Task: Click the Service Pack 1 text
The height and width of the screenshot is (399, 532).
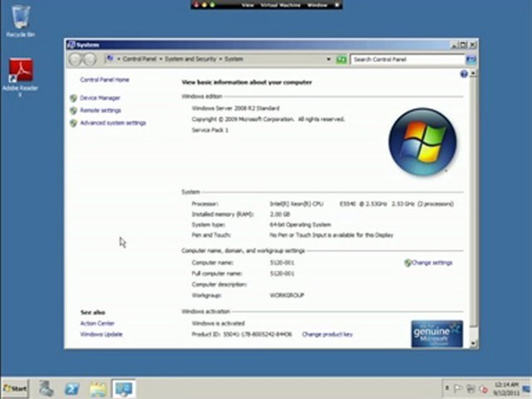Action: point(210,130)
